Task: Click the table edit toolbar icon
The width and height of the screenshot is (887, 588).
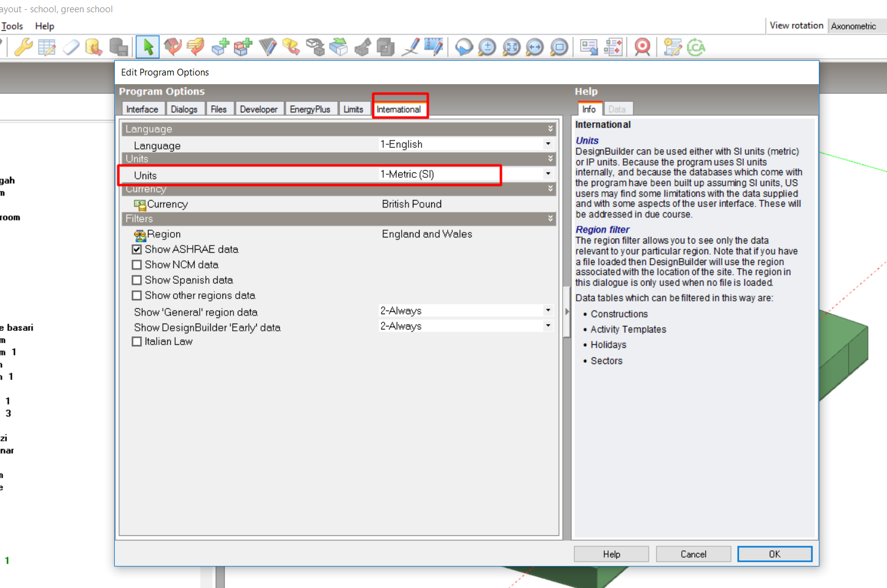Action: click(x=47, y=47)
